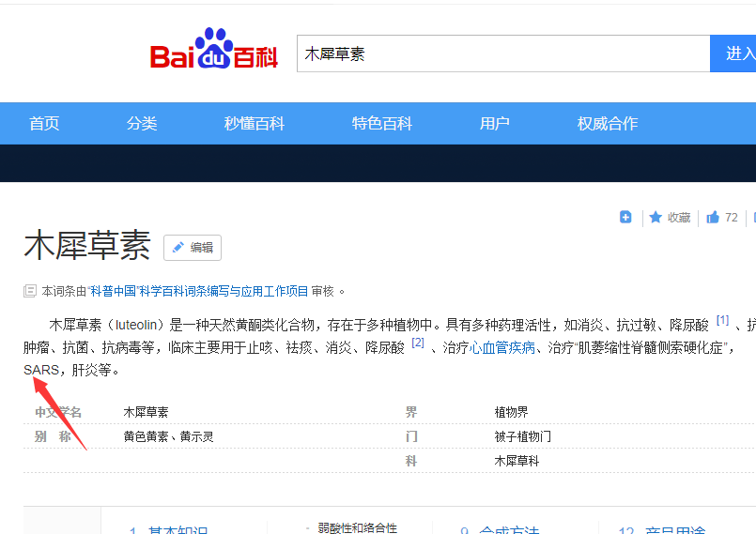Image resolution: width=756 pixels, height=534 pixels.
Task: Click the 门 value 被子植物门
Action: [x=523, y=436]
